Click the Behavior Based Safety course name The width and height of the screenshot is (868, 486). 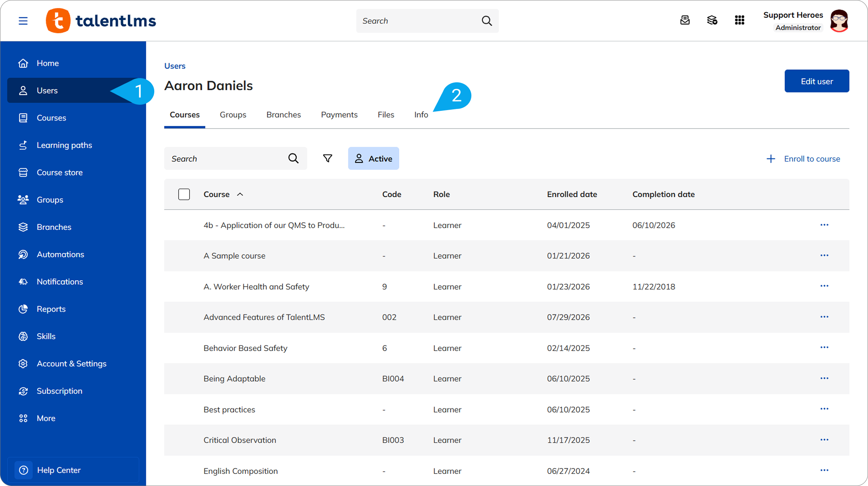tap(245, 348)
